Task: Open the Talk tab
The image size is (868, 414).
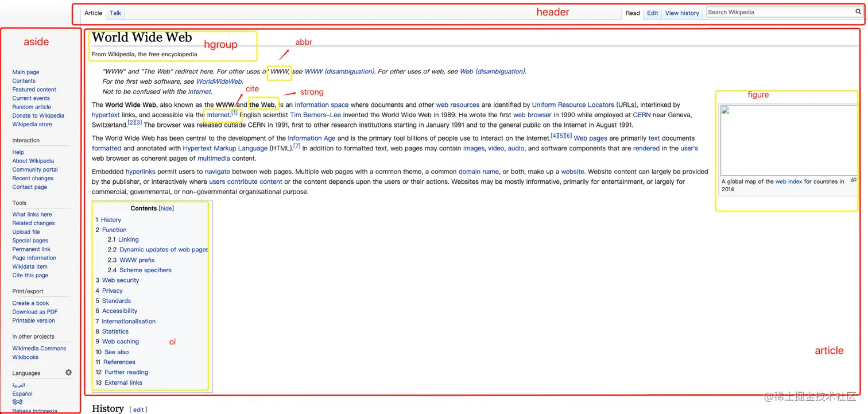Action: pyautogui.click(x=115, y=13)
